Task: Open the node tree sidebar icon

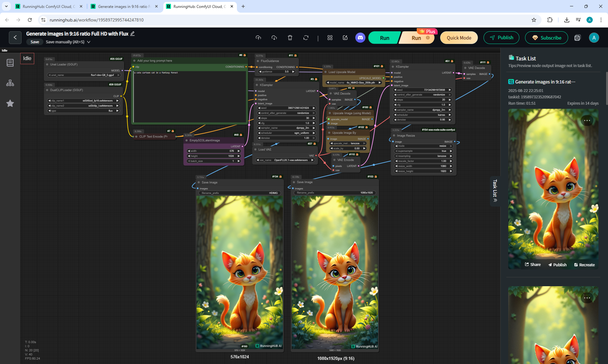Action: coord(10,83)
